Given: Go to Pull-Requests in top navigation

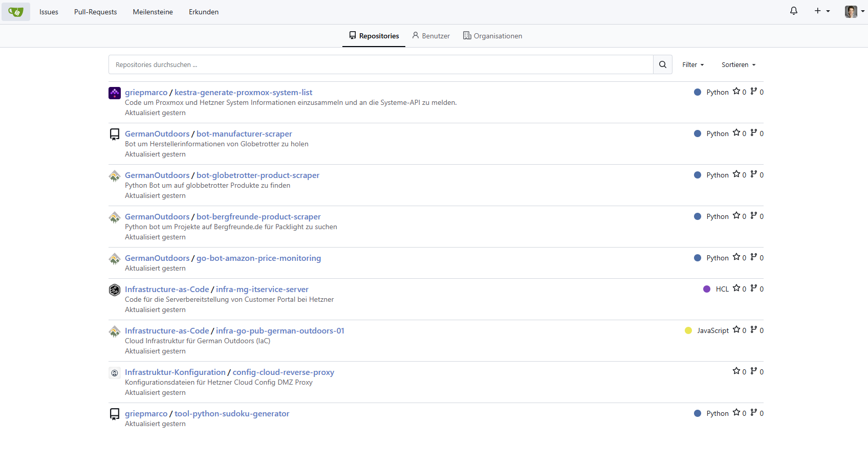Looking at the screenshot, I should point(95,12).
